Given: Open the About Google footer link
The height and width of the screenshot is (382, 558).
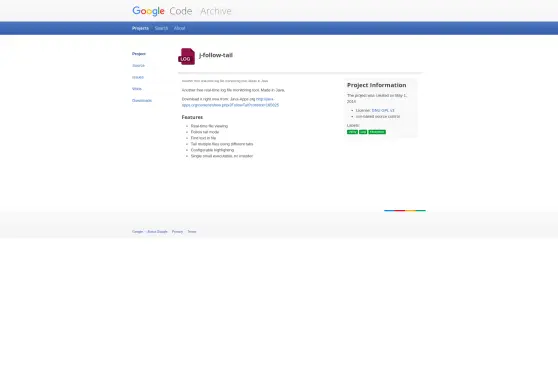Looking at the screenshot, I should pyautogui.click(x=157, y=231).
